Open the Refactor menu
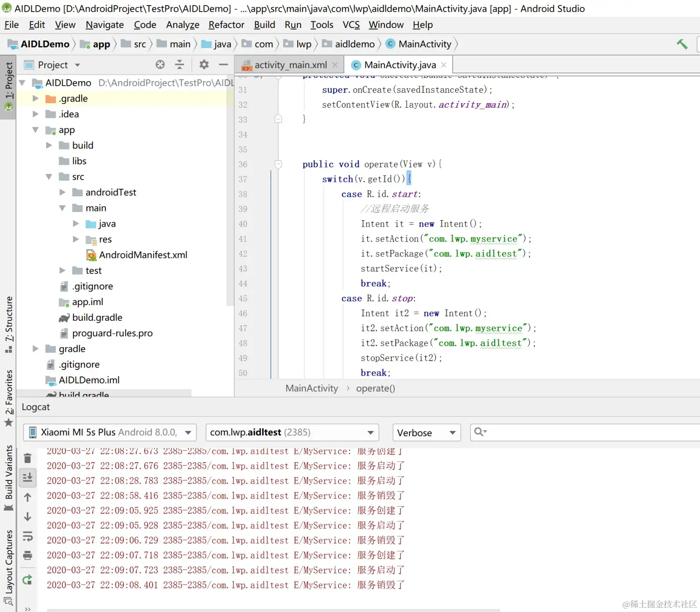The width and height of the screenshot is (700, 612). pos(226,25)
